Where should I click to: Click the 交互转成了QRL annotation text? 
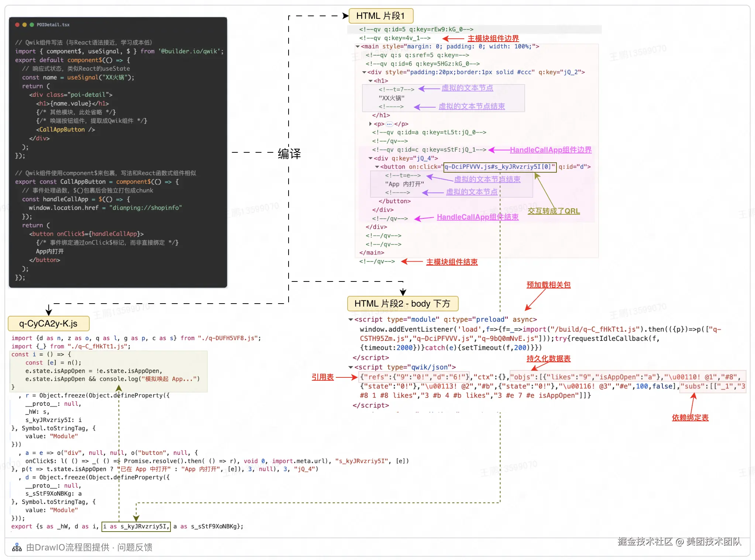coord(554,211)
